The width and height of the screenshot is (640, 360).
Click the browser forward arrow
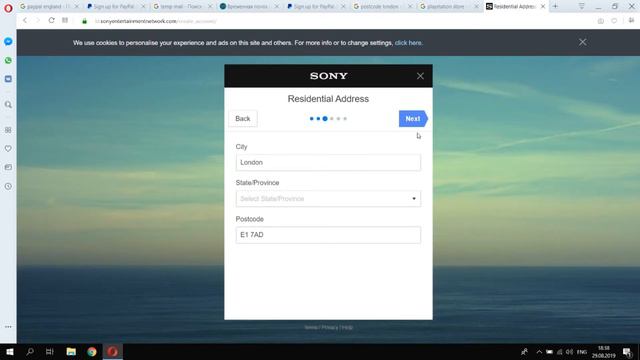[38, 20]
